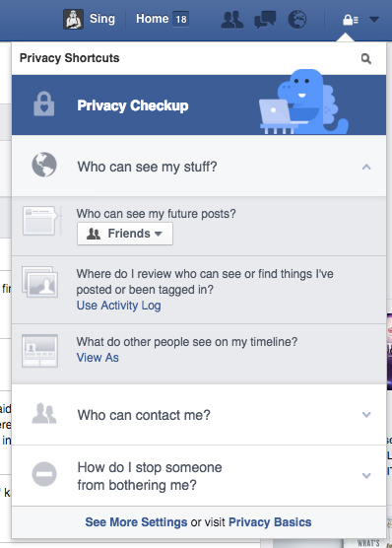The height and width of the screenshot is (548, 392).
Task: Open the Friend Requests icon
Action: tap(232, 20)
